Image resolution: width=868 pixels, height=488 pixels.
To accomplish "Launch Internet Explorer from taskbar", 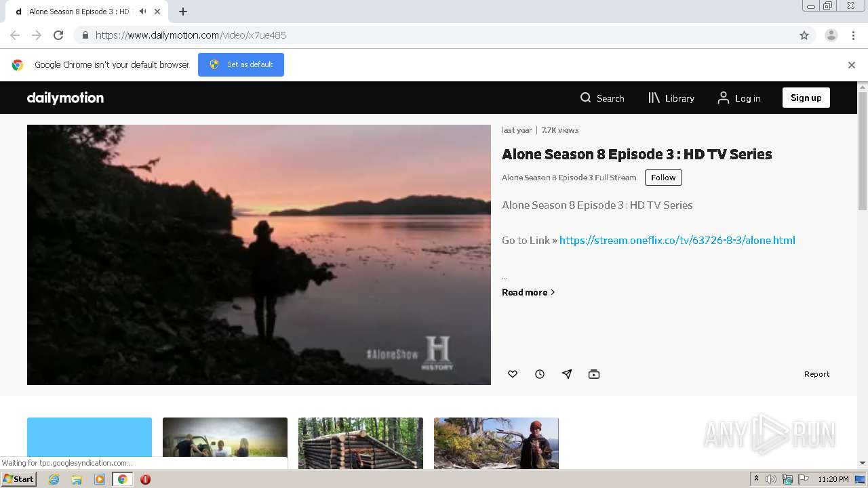I will [x=54, y=479].
